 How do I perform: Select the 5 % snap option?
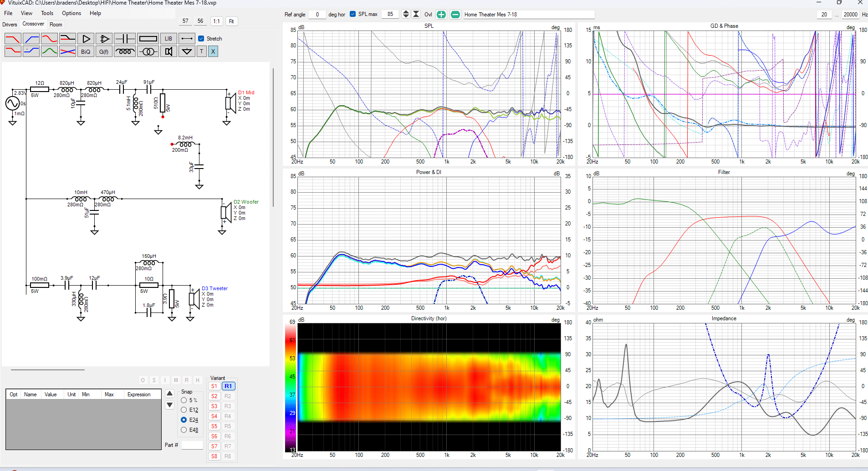pyautogui.click(x=184, y=400)
